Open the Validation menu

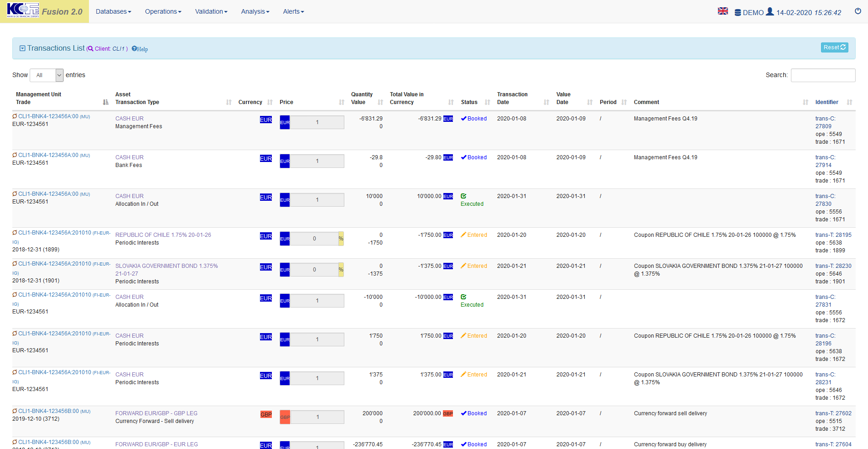point(211,11)
